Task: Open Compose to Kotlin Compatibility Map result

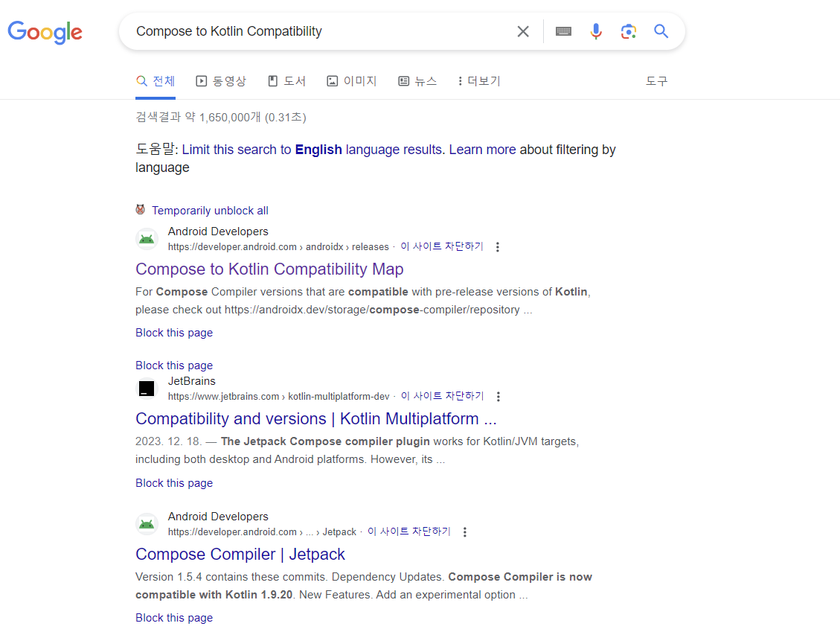Action: point(269,269)
